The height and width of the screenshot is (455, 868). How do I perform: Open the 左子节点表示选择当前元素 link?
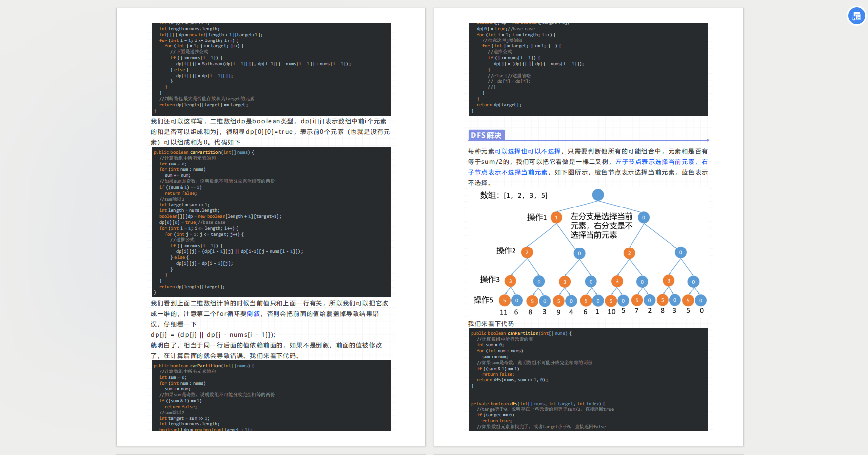coord(657,162)
